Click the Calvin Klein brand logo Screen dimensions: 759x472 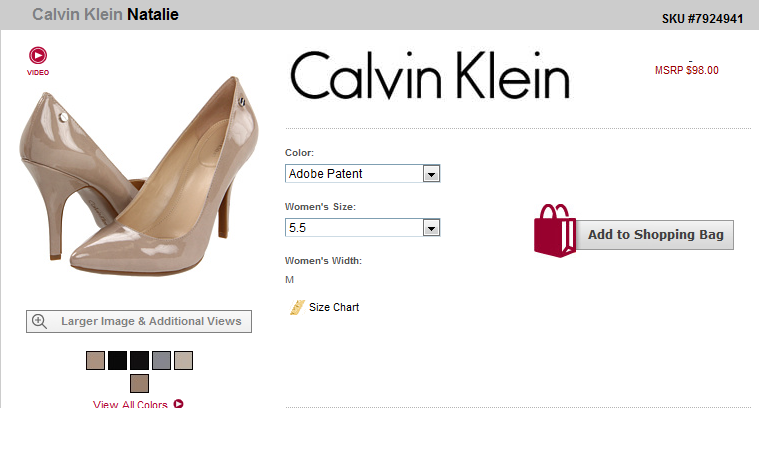point(429,75)
